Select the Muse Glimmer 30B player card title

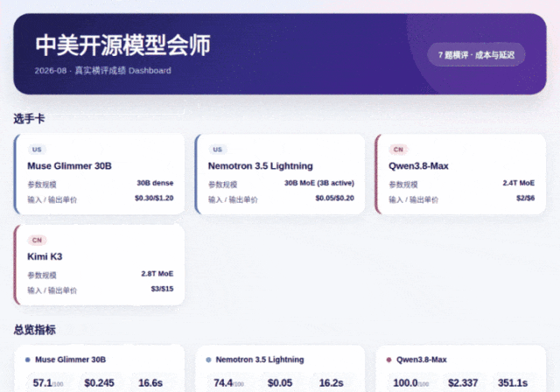69,166
